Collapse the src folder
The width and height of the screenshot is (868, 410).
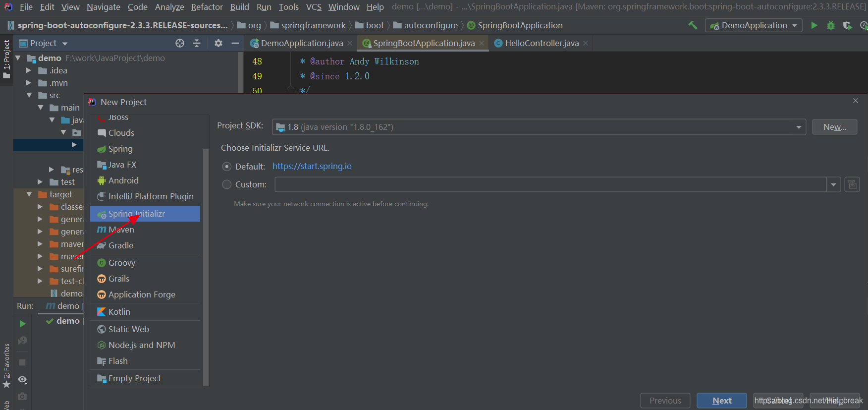point(29,95)
